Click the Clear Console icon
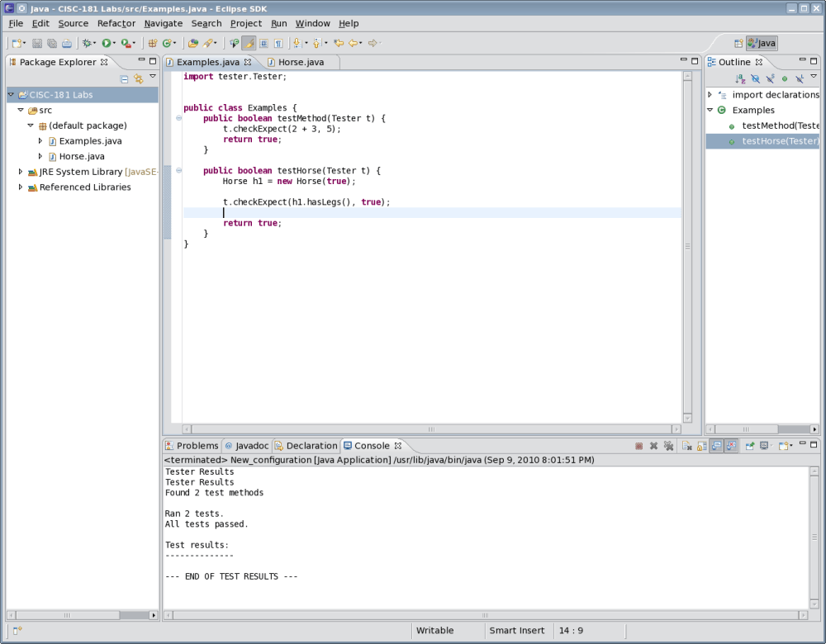The width and height of the screenshot is (826, 644). (x=687, y=445)
